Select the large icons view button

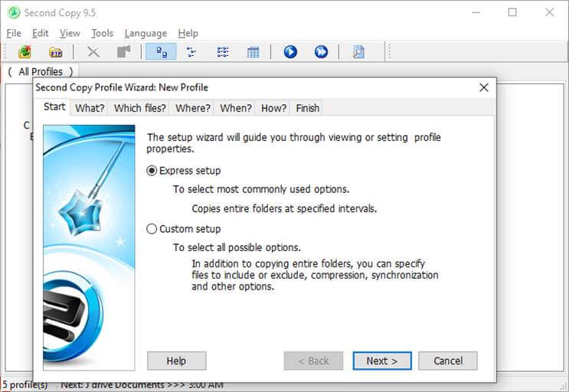161,52
